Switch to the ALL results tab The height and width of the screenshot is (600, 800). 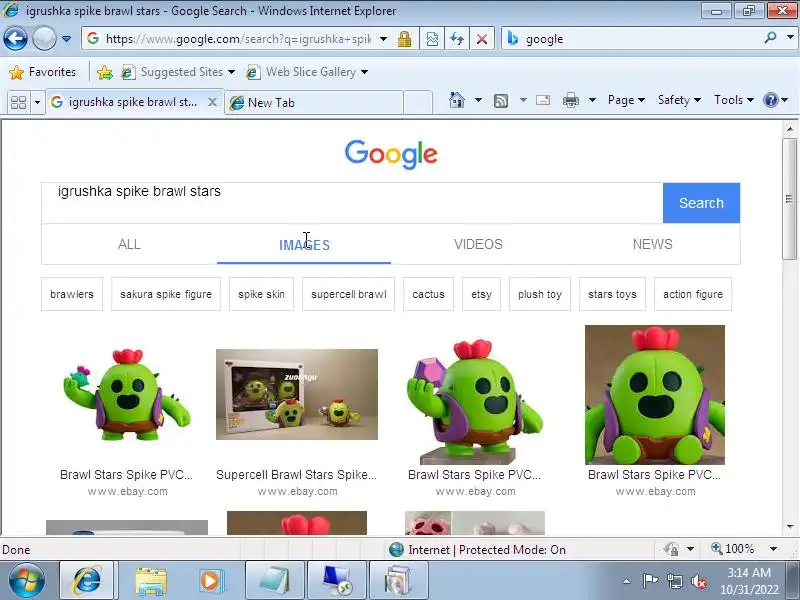129,244
